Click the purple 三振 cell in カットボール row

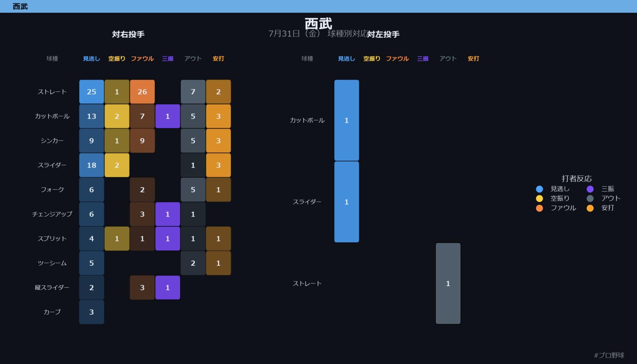[168, 116]
